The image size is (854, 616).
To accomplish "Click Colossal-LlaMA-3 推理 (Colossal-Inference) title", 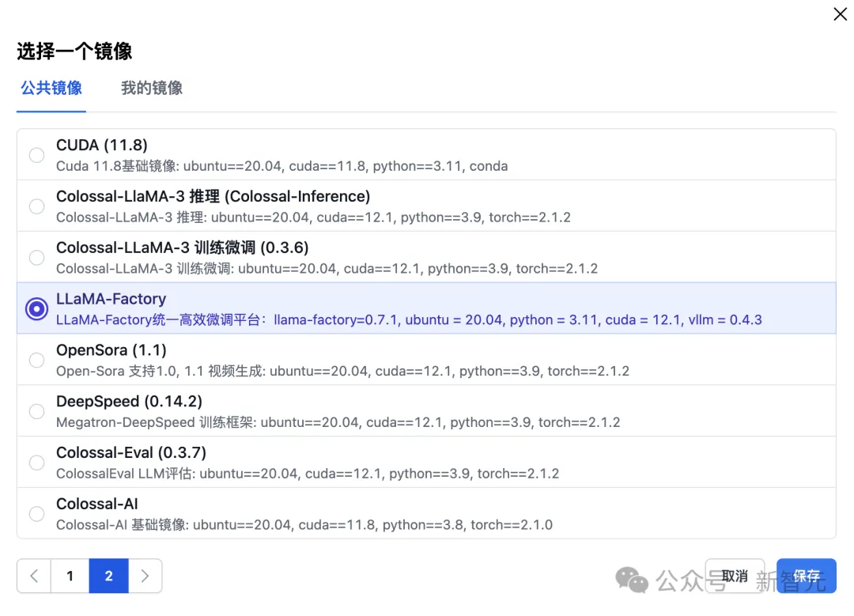I will pos(213,197).
